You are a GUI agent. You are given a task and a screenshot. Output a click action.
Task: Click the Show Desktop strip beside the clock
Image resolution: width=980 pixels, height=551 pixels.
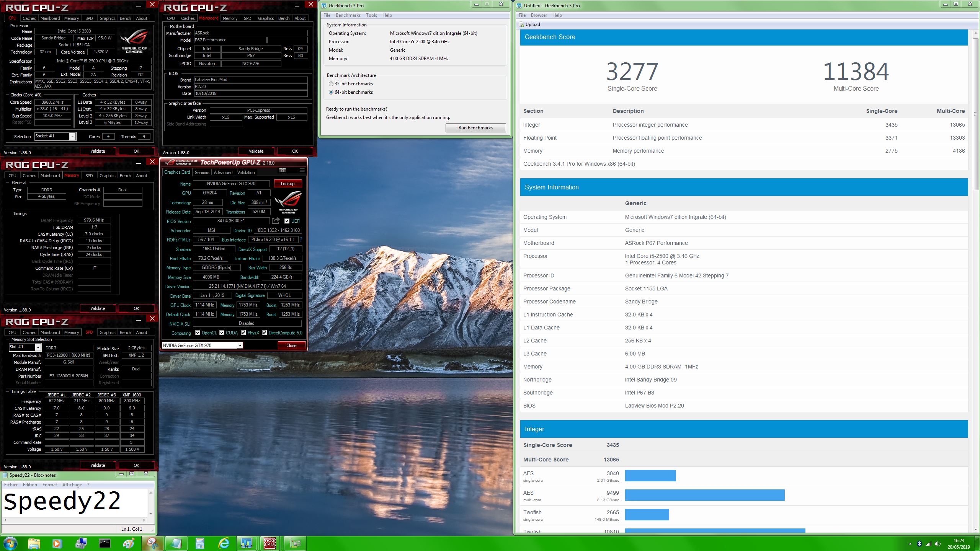977,543
